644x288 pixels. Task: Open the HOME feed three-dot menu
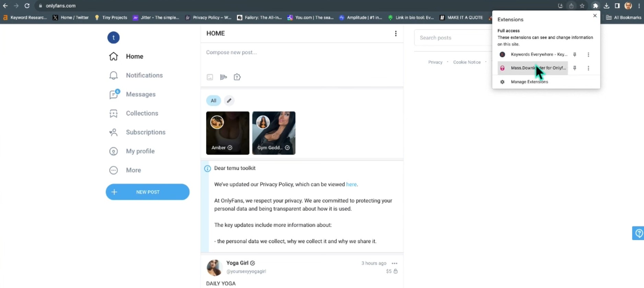click(396, 33)
